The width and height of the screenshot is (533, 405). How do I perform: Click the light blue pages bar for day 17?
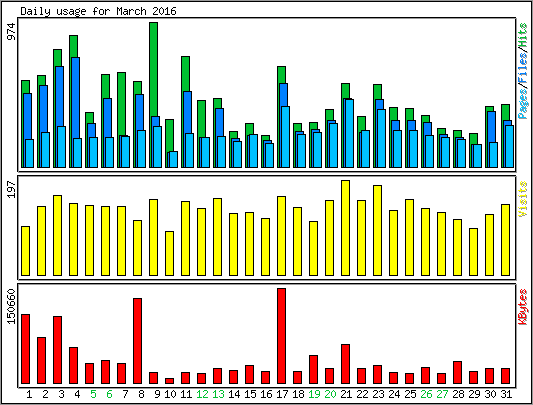coord(286,137)
